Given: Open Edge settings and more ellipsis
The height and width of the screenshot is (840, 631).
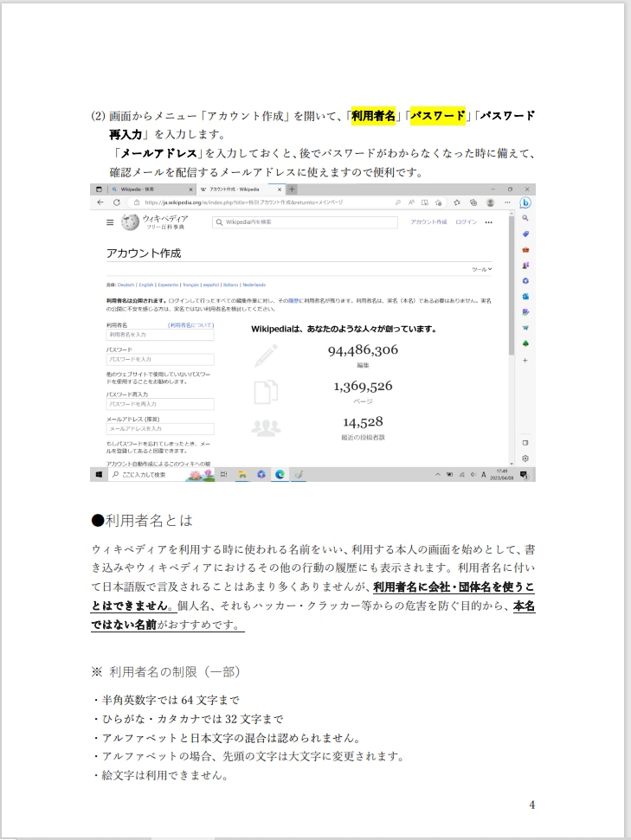Looking at the screenshot, I should [x=507, y=202].
